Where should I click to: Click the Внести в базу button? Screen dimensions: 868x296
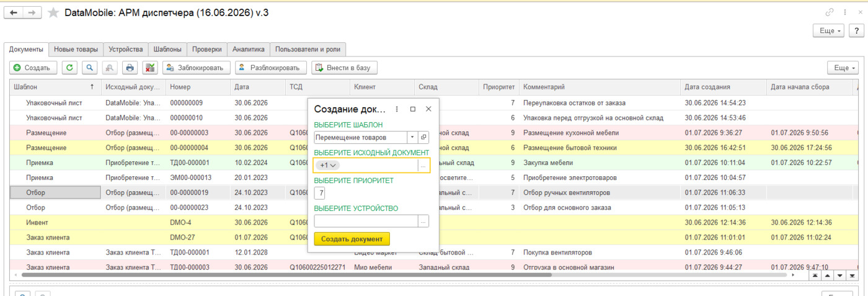pos(344,68)
